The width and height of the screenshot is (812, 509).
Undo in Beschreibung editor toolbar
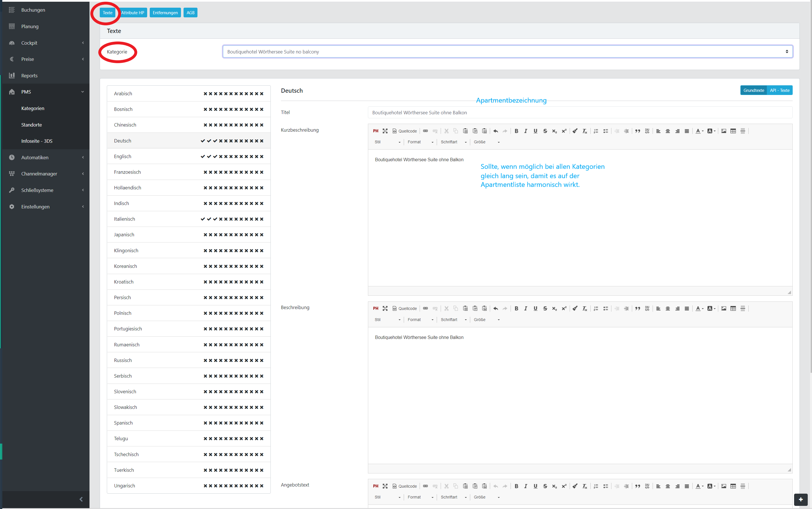click(x=495, y=308)
